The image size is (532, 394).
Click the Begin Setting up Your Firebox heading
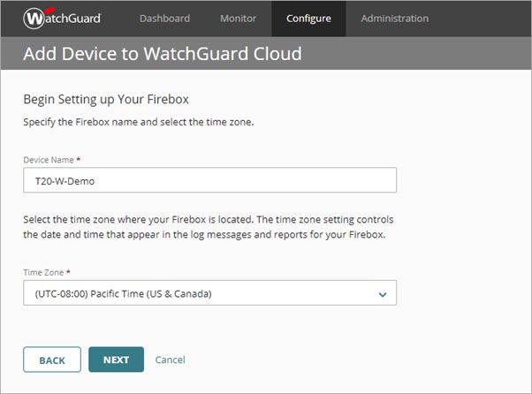[106, 98]
